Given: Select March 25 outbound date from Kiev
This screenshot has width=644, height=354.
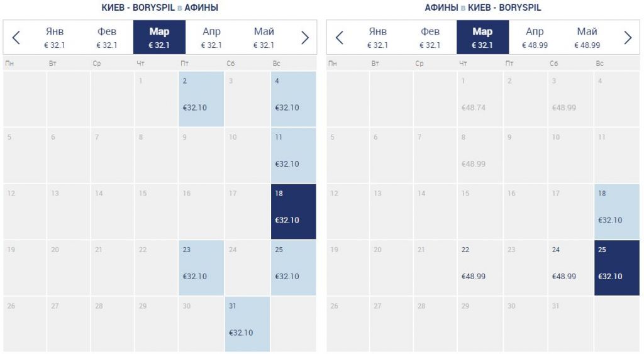Looking at the screenshot, I should [x=293, y=268].
